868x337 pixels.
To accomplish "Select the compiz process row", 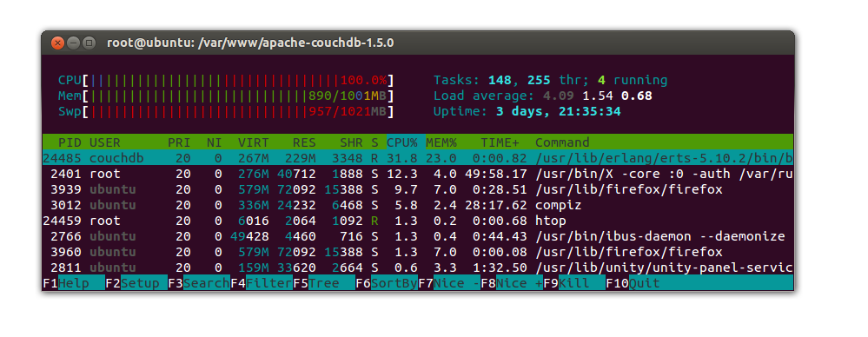I will click(418, 205).
